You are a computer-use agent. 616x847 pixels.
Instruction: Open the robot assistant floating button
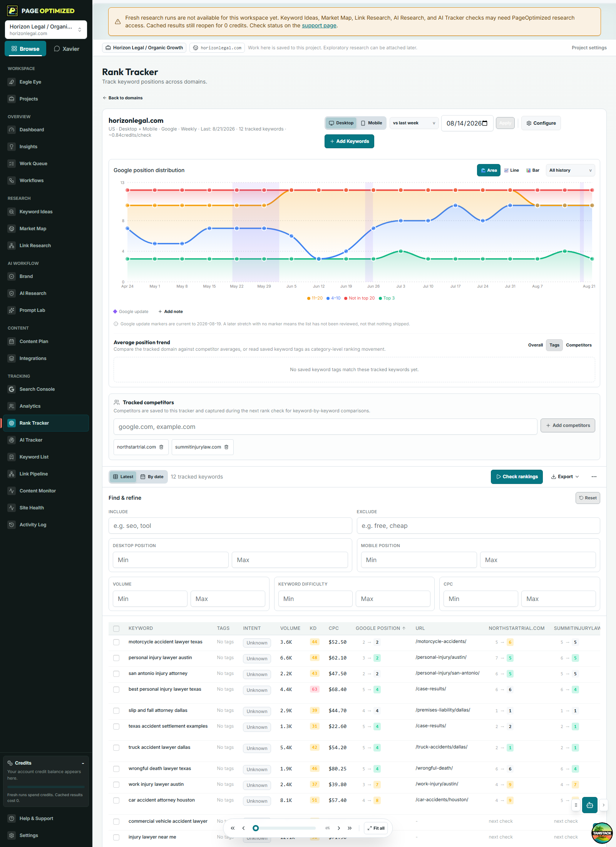(x=589, y=805)
